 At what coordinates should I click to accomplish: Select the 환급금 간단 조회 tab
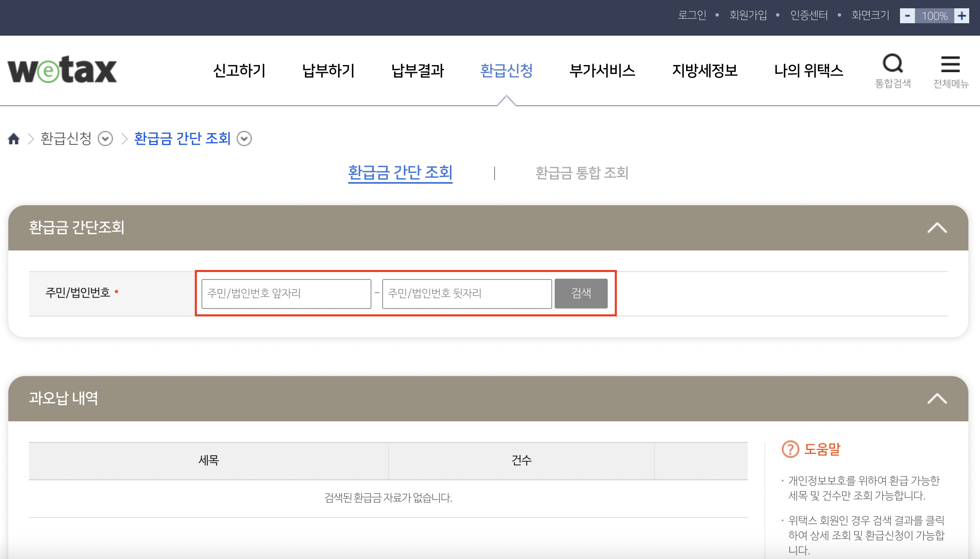tap(400, 173)
